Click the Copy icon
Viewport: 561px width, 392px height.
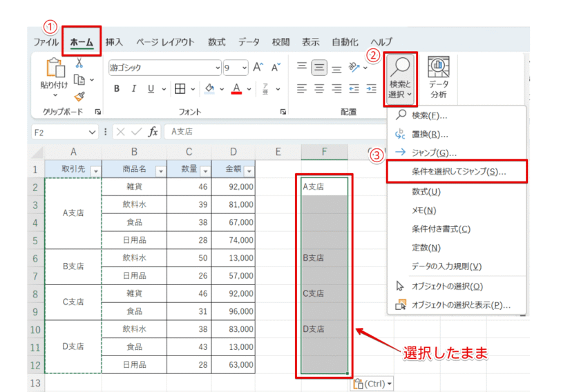[x=79, y=79]
